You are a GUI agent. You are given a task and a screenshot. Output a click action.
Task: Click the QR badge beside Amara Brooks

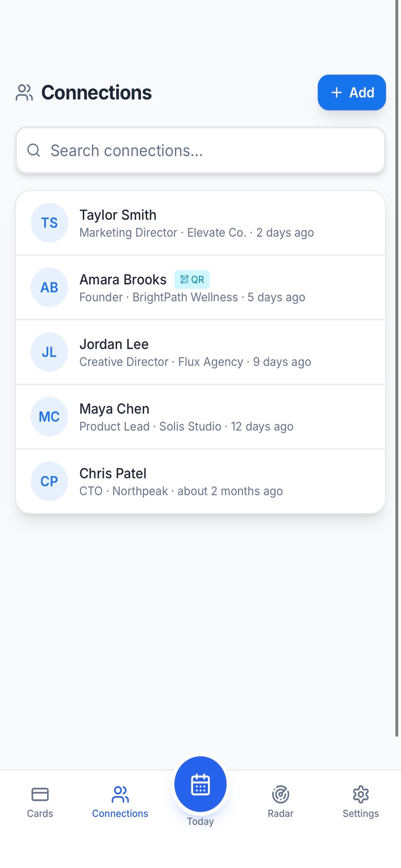pyautogui.click(x=192, y=279)
